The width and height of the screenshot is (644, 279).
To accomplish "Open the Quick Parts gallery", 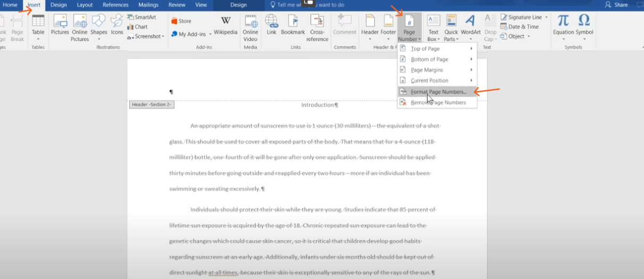I will click(451, 28).
